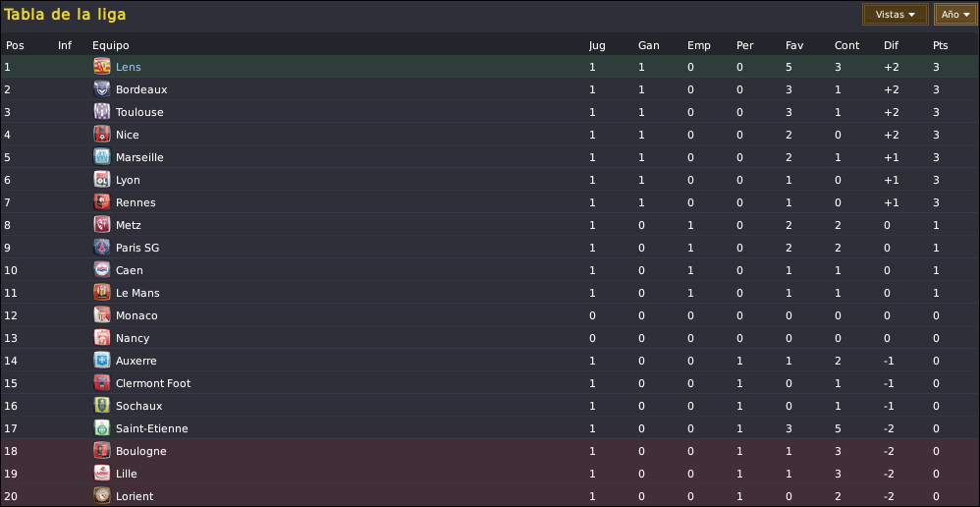This screenshot has height=507, width=980.
Task: Click the Monaco club badge
Action: pyautogui.click(x=102, y=315)
